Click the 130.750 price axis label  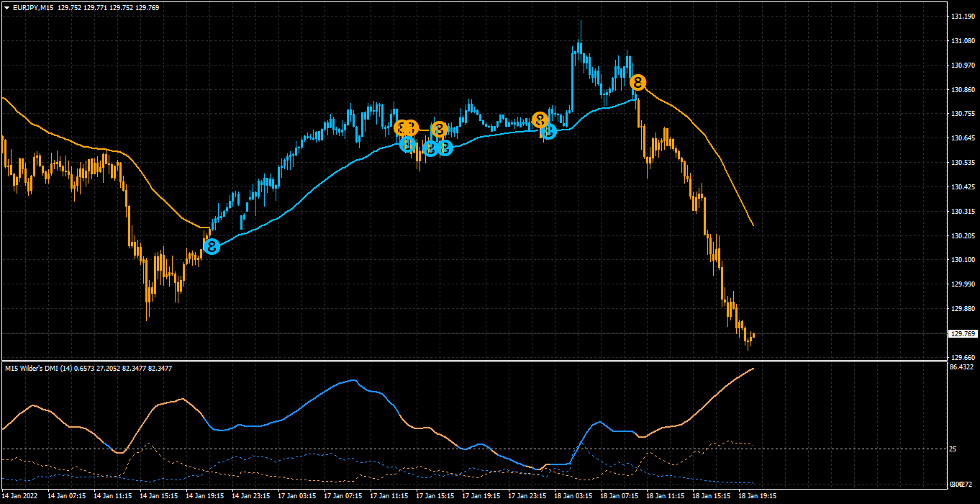click(x=963, y=114)
